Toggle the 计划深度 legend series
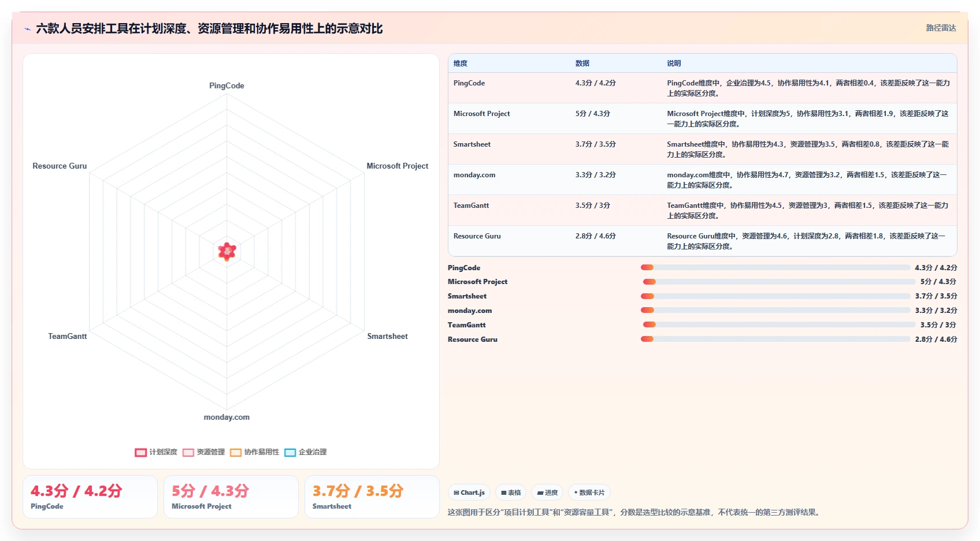 [156, 452]
